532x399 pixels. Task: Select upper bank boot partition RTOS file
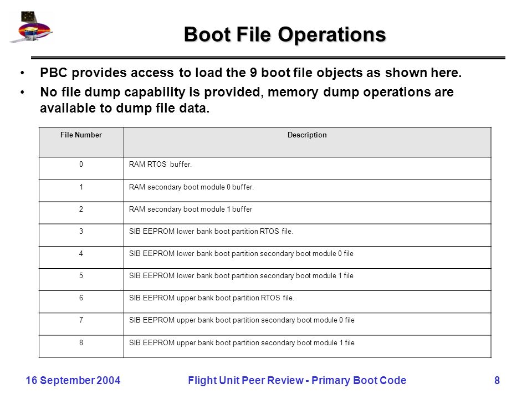(x=211, y=298)
